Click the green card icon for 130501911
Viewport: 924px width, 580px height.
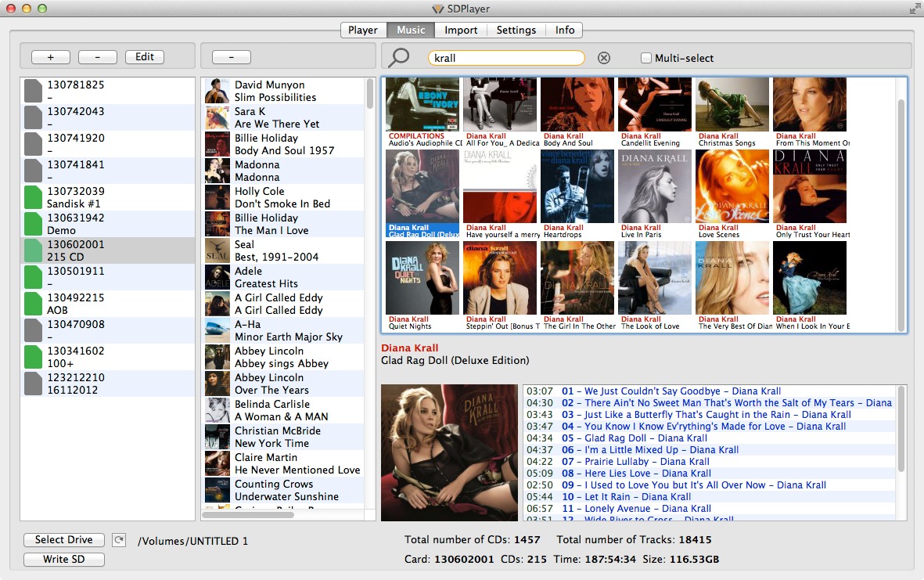coord(33,277)
